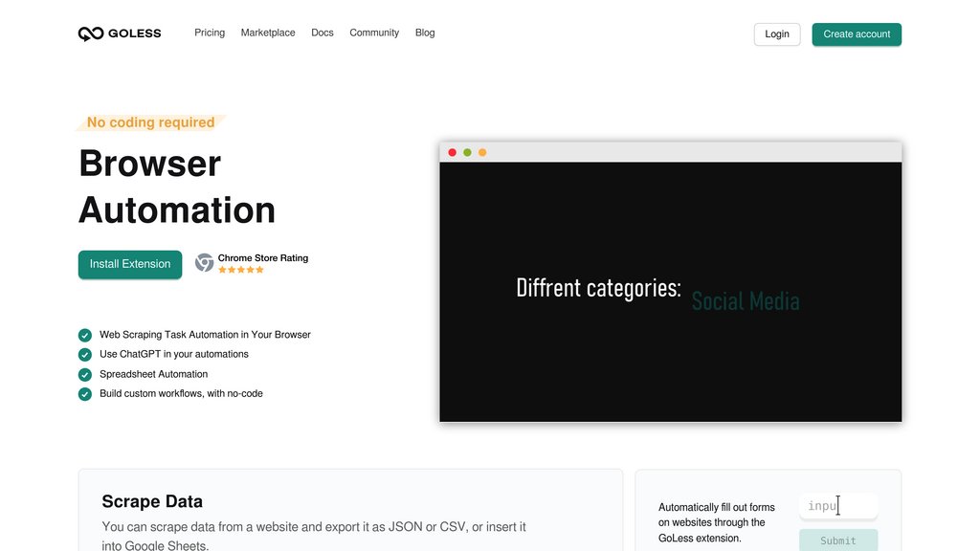The width and height of the screenshot is (980, 551).
Task: Click the five-star rating row
Action: [x=240, y=270]
